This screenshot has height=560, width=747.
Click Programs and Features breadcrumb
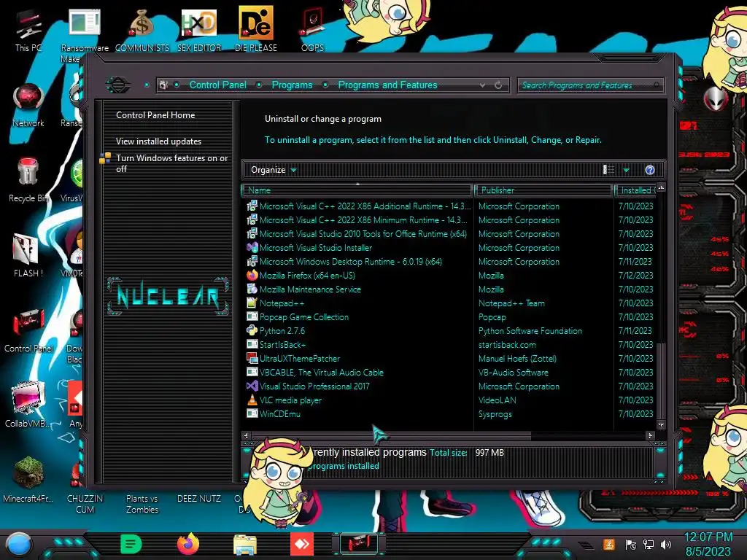click(387, 85)
